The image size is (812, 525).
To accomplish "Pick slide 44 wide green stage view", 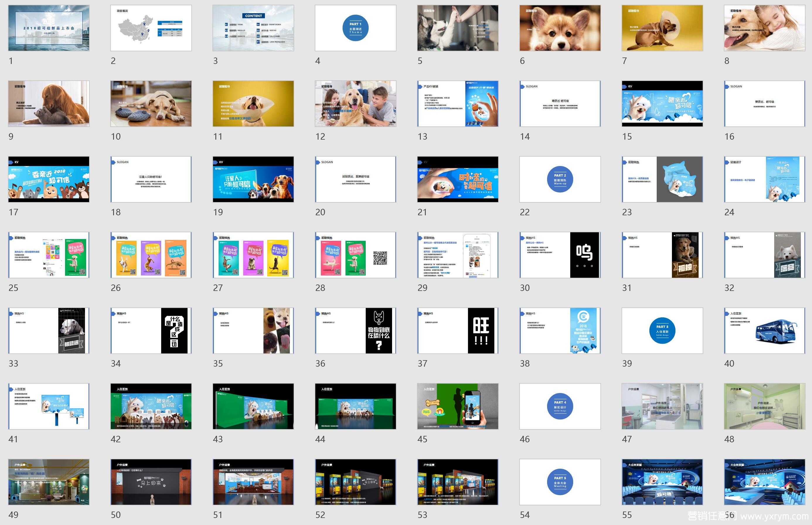I will (355, 407).
